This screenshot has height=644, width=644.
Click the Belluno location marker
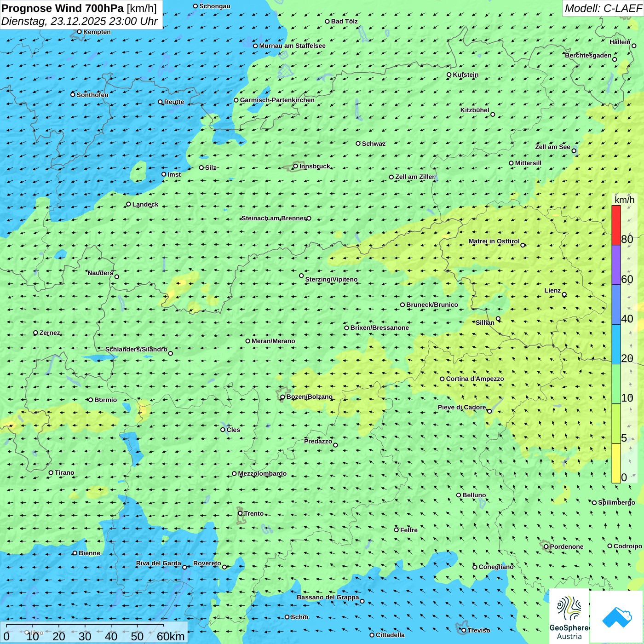(459, 495)
